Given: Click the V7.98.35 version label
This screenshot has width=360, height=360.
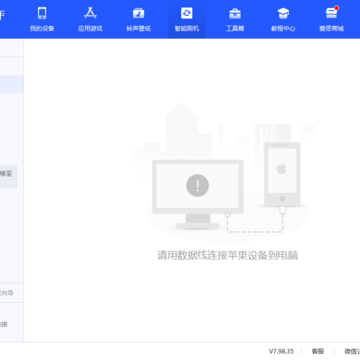Looking at the screenshot, I should [x=281, y=351].
